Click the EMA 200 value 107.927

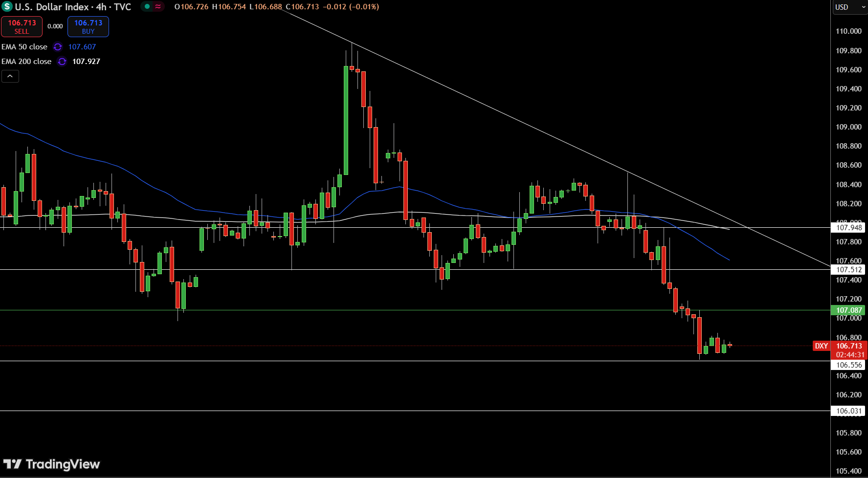click(x=86, y=62)
